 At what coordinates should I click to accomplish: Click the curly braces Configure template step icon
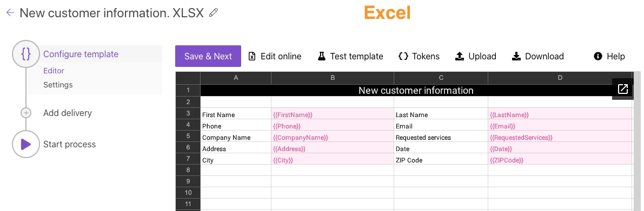pyautogui.click(x=26, y=53)
